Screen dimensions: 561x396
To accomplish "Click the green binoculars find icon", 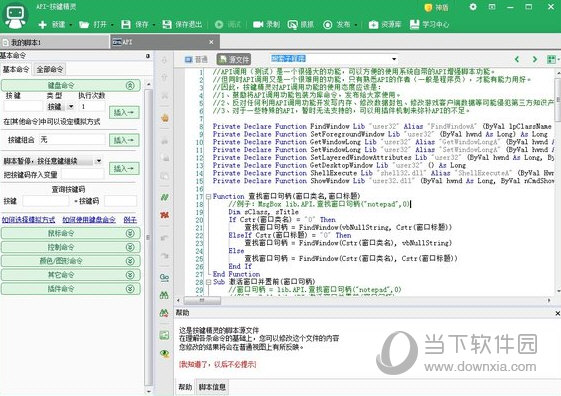I will (x=164, y=295).
